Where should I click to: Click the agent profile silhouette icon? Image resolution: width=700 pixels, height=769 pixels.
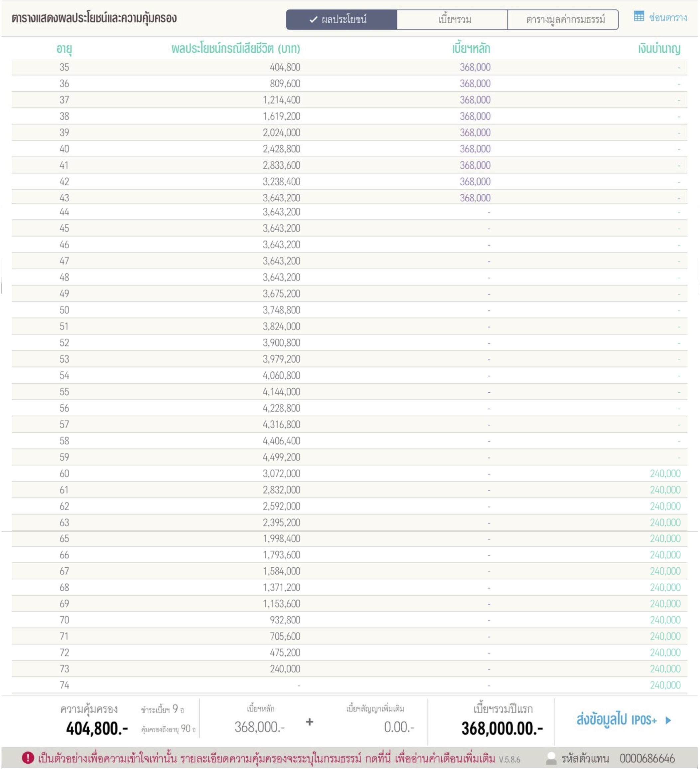point(551,758)
